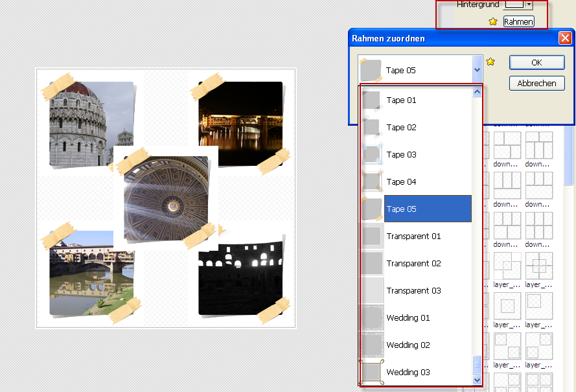Confirm the frame with the OK button
576x392 pixels.
[x=536, y=63]
